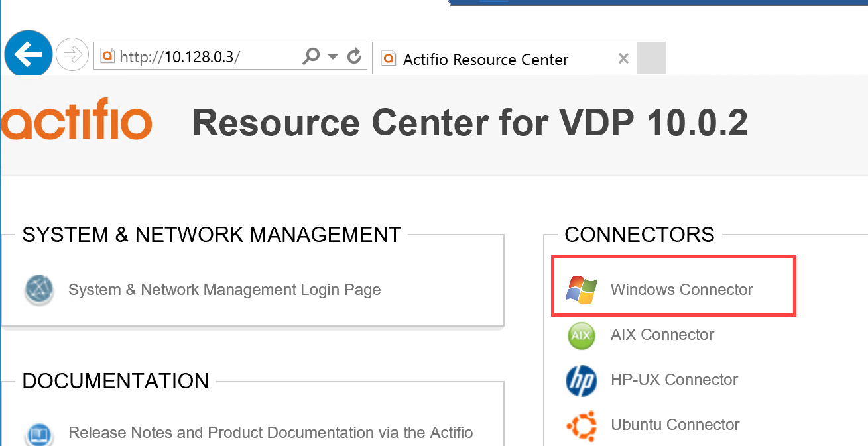Click the AIX Connector green icon
This screenshot has width=868, height=446.
tap(582, 335)
